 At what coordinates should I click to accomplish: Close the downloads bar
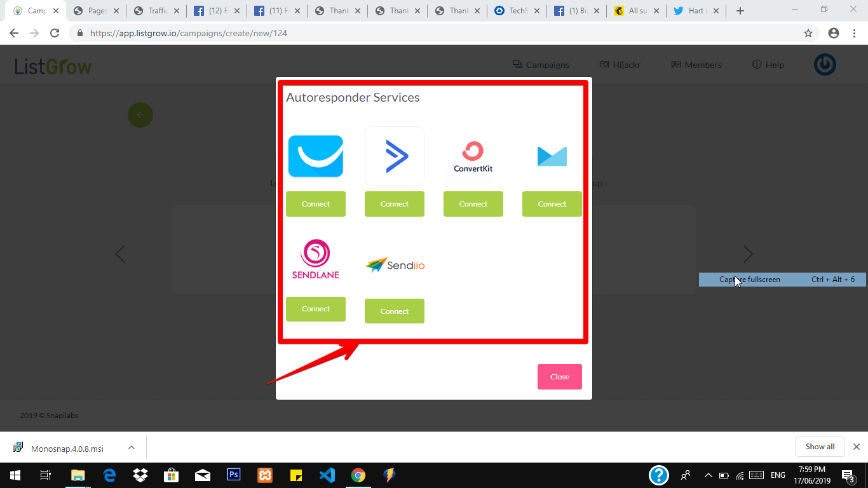point(856,447)
